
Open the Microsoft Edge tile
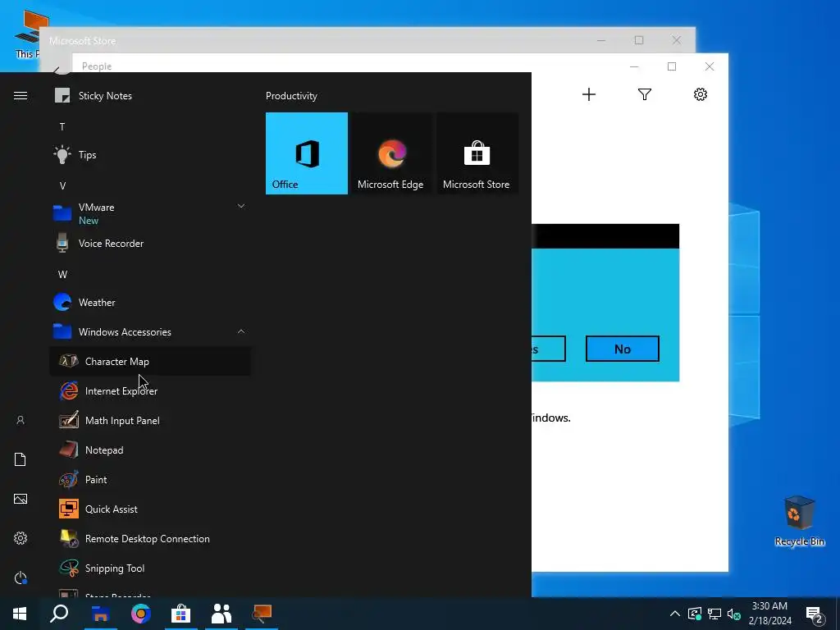(x=390, y=153)
